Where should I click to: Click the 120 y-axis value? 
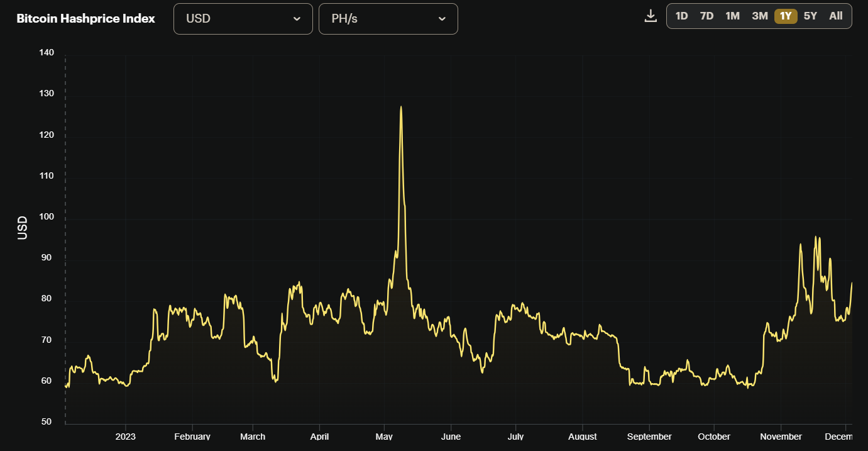tap(46, 135)
